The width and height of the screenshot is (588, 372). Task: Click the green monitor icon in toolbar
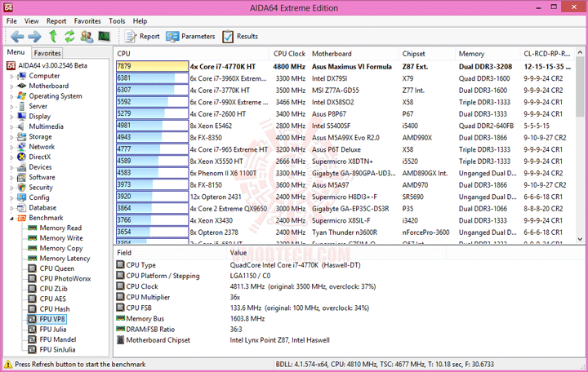104,37
